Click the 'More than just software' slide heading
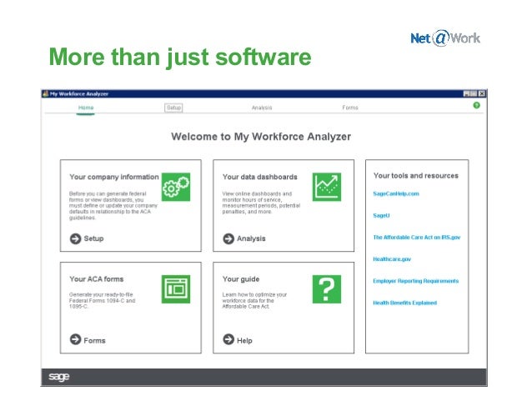 click(x=180, y=57)
